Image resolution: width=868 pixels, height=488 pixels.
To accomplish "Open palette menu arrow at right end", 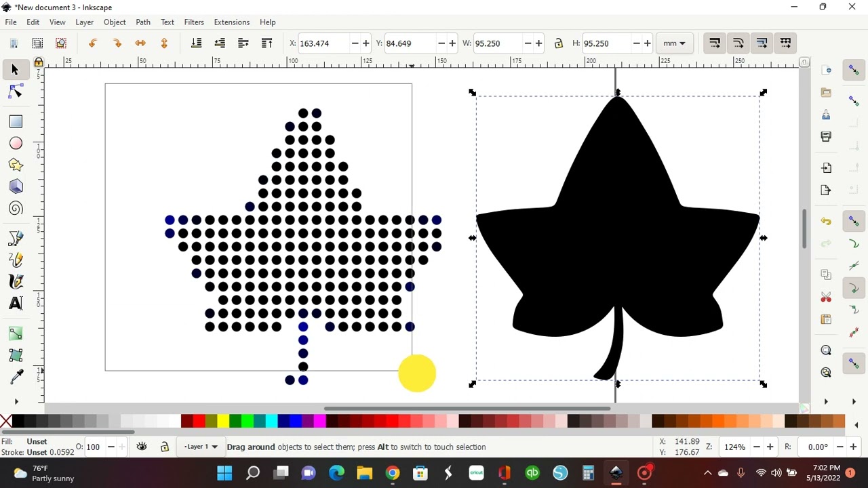I will tap(856, 425).
